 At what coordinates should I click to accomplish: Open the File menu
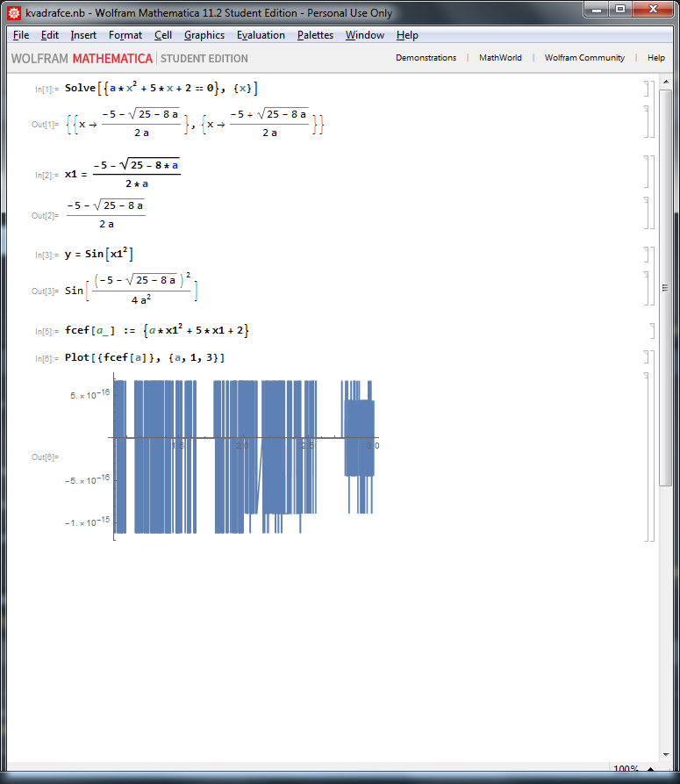coord(20,35)
